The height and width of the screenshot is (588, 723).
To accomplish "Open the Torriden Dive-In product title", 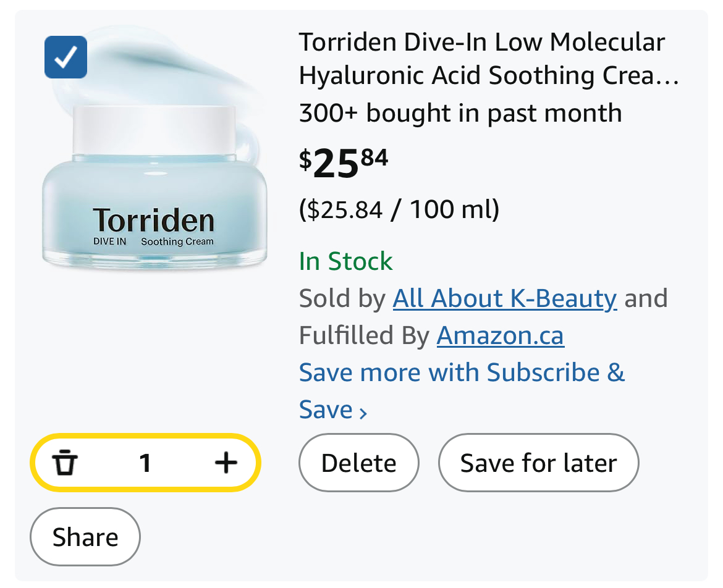I will [x=482, y=59].
